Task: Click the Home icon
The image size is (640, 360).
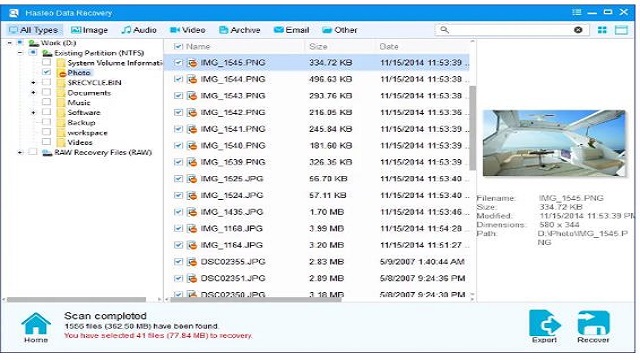Action: (x=36, y=323)
